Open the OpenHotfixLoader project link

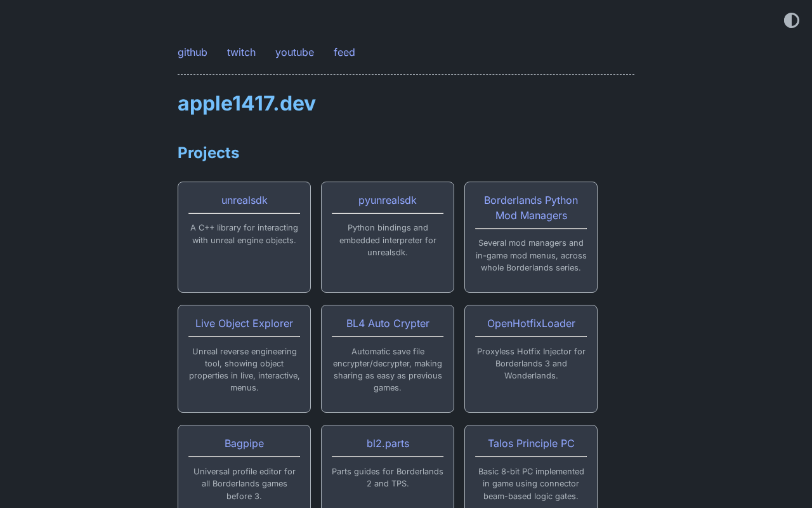point(531,323)
